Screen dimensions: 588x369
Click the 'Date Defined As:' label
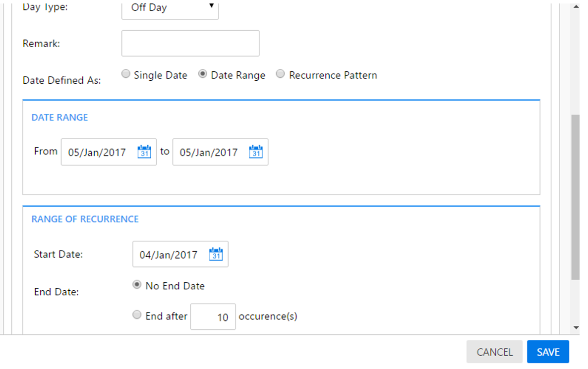(62, 80)
